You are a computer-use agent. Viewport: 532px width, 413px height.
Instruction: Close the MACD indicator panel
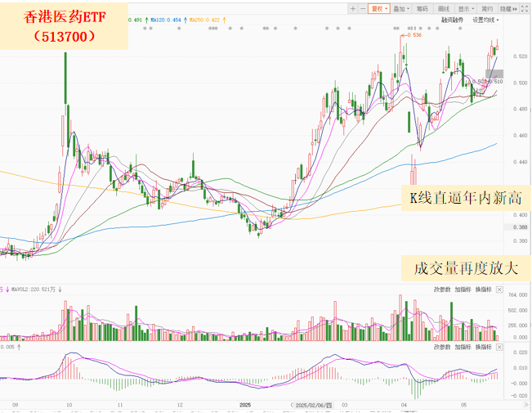coord(499,347)
